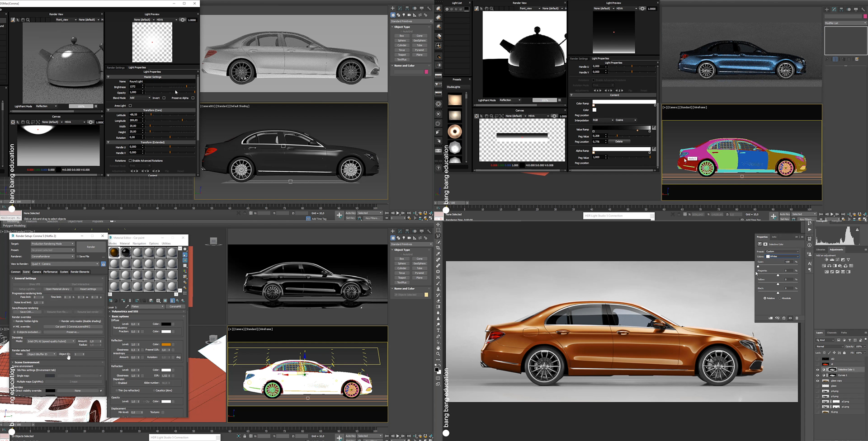Clip adjustment to layer icon in Properties
Image resolution: width=868 pixels, height=441 pixels.
click(x=770, y=318)
